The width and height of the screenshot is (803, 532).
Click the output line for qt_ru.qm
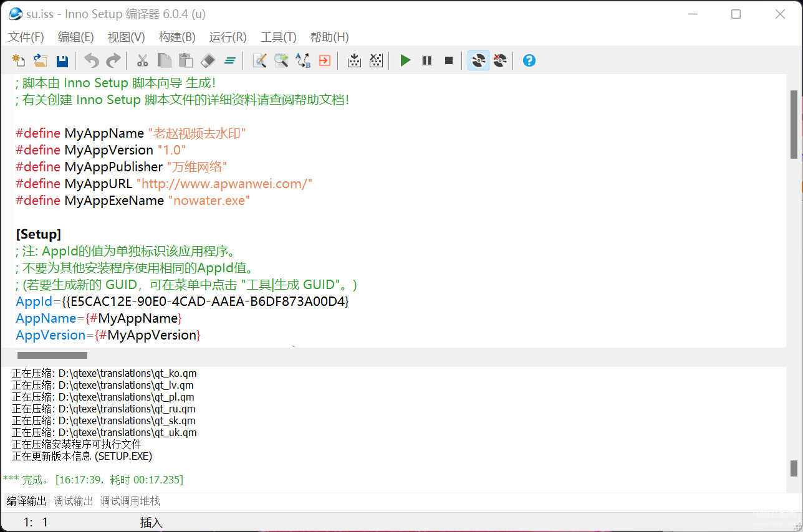(x=103, y=409)
